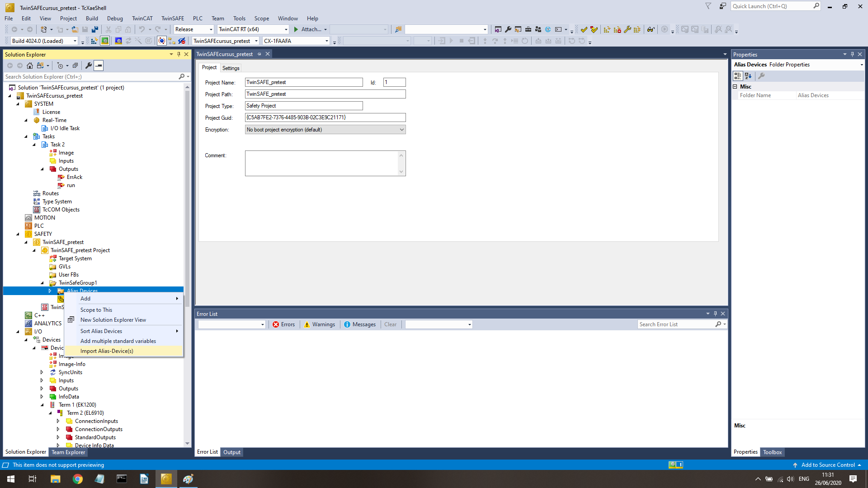Open the Encryption dropdown
868x488 pixels.
pos(401,130)
